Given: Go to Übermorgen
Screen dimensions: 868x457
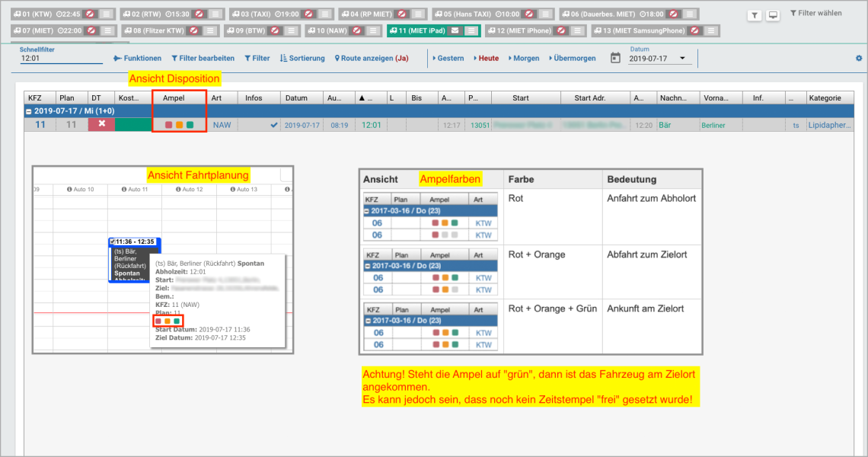Looking at the screenshot, I should (572, 58).
